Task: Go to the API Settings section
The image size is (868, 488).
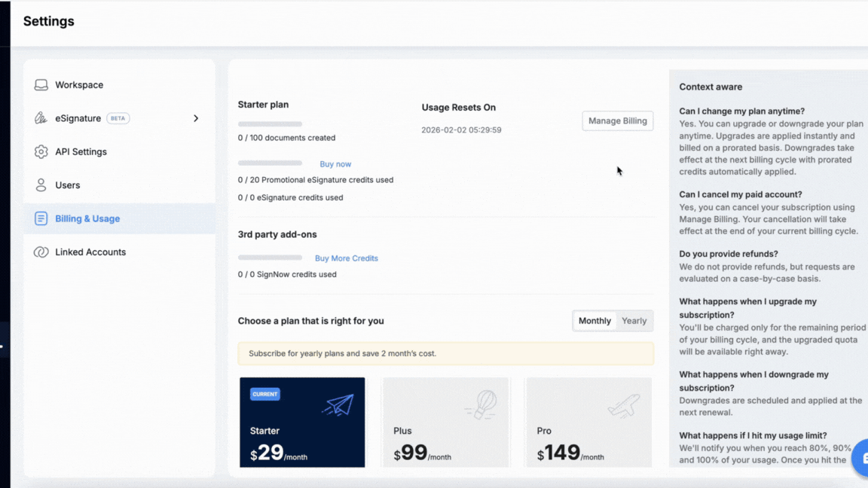Action: click(x=81, y=152)
